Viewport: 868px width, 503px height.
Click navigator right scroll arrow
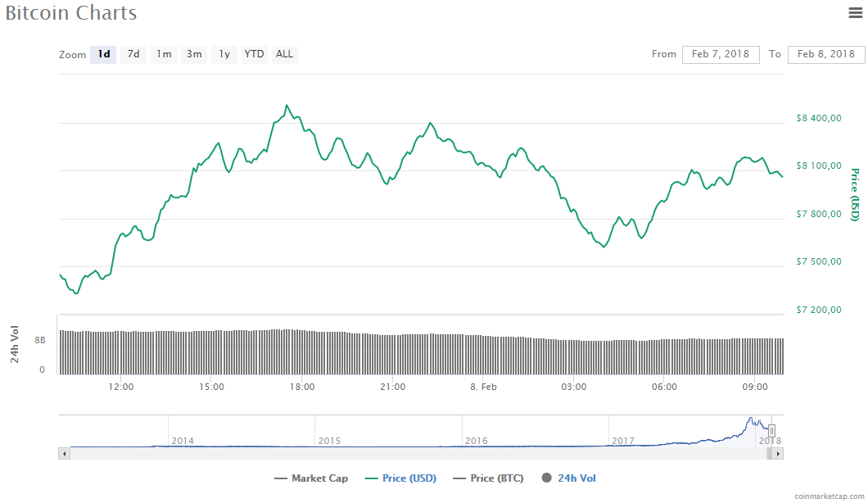778,454
